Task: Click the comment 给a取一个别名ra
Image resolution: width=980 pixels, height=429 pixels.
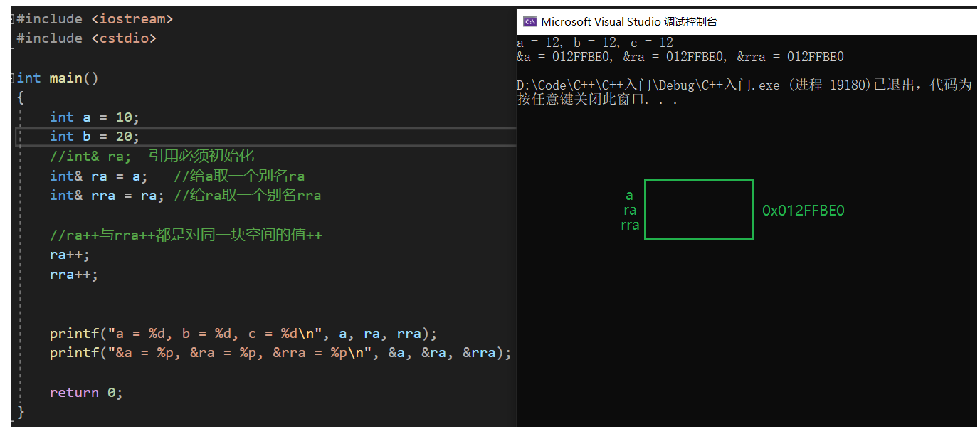Action: (x=239, y=176)
